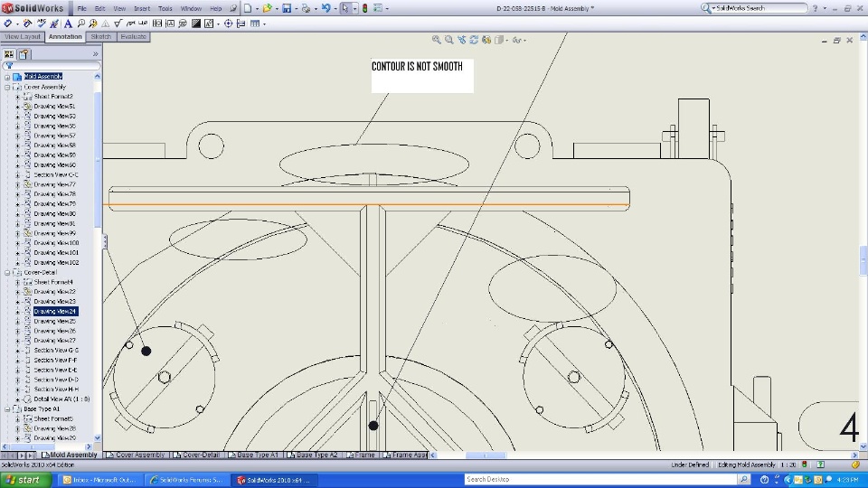Screen dimensions: 868x488
Task: Expand Drawing View51 in the tree
Action: (17, 107)
